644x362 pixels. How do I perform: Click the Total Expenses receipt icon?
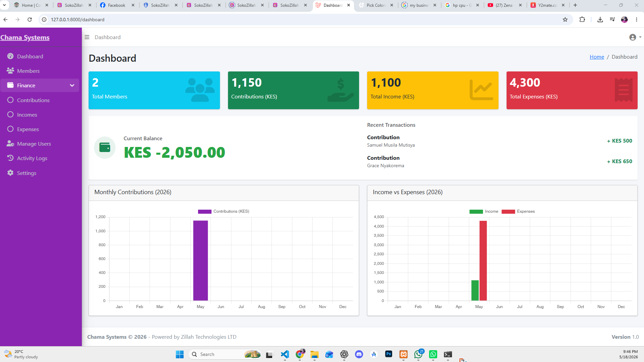pos(623,90)
